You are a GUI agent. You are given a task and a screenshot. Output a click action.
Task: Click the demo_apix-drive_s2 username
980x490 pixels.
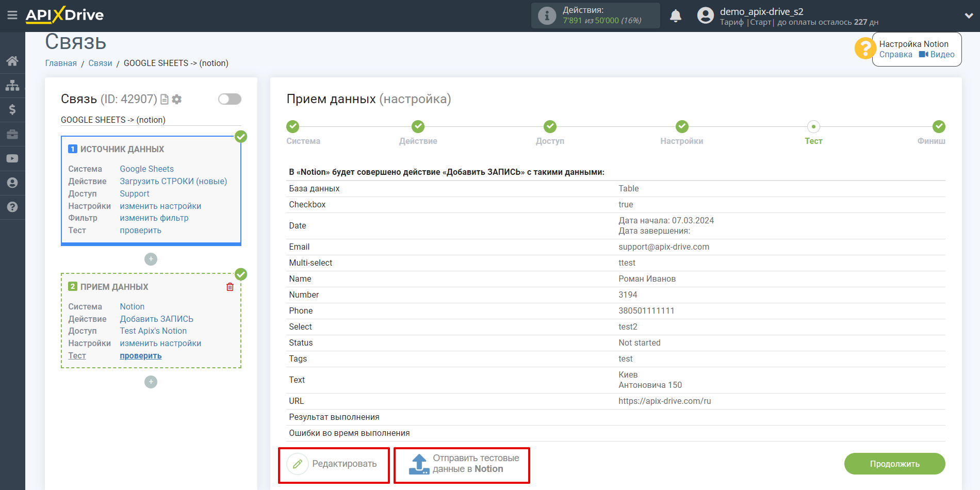[x=761, y=11]
